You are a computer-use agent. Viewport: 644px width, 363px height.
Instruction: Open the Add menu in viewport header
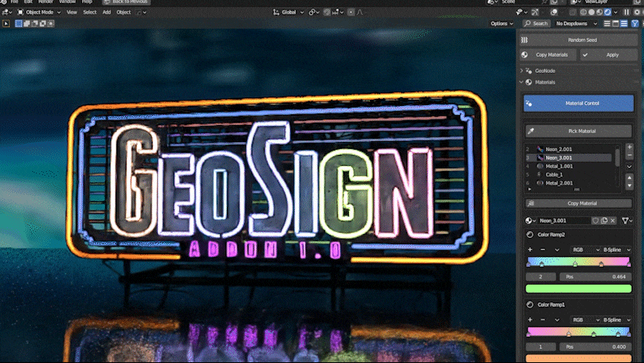point(107,12)
